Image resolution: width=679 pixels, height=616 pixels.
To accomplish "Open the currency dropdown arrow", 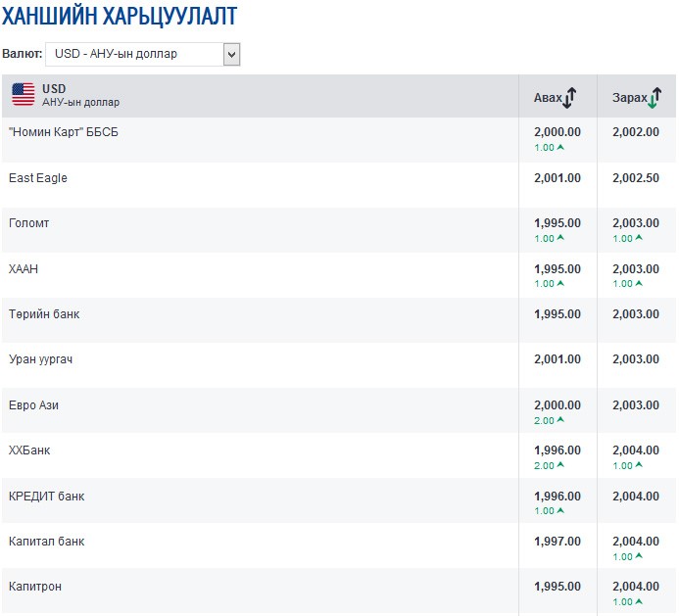I will point(231,55).
